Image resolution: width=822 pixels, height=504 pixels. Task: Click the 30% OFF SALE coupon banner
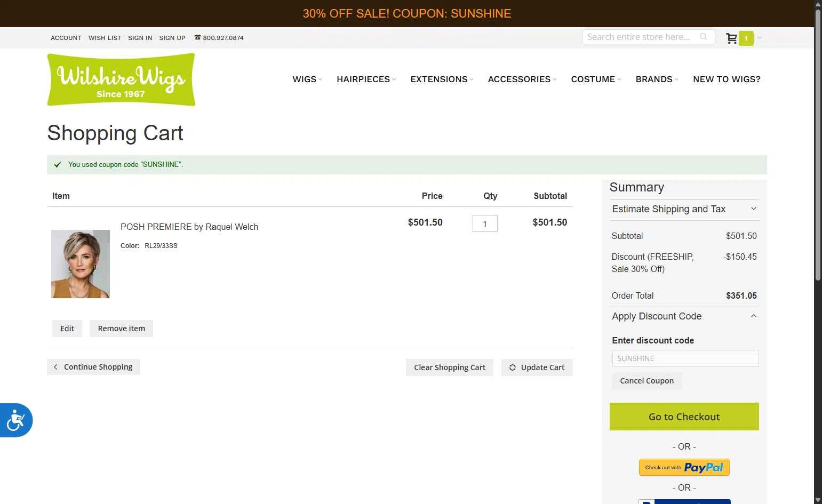click(x=407, y=13)
